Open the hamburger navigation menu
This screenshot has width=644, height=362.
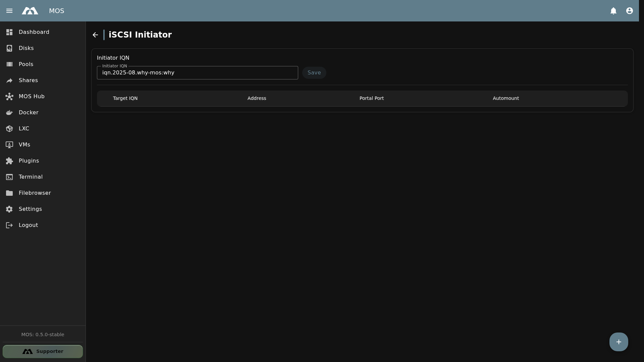9,11
